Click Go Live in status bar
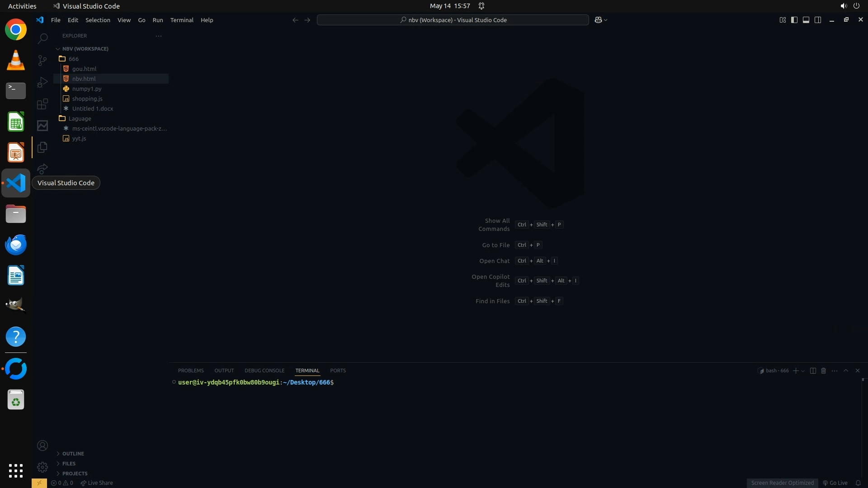This screenshot has width=868, height=488. 835,483
